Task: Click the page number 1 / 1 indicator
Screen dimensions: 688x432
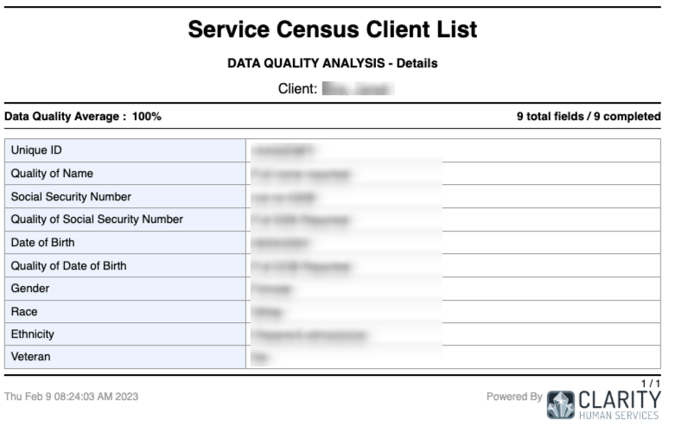Action: point(651,383)
